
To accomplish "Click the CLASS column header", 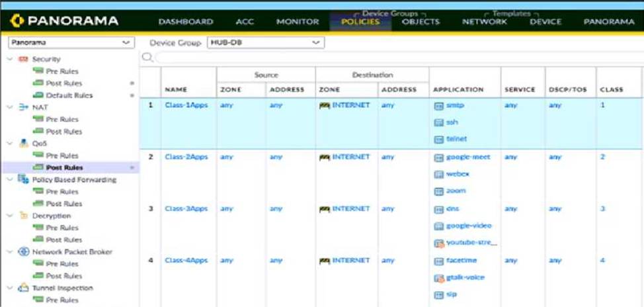I will tap(612, 89).
